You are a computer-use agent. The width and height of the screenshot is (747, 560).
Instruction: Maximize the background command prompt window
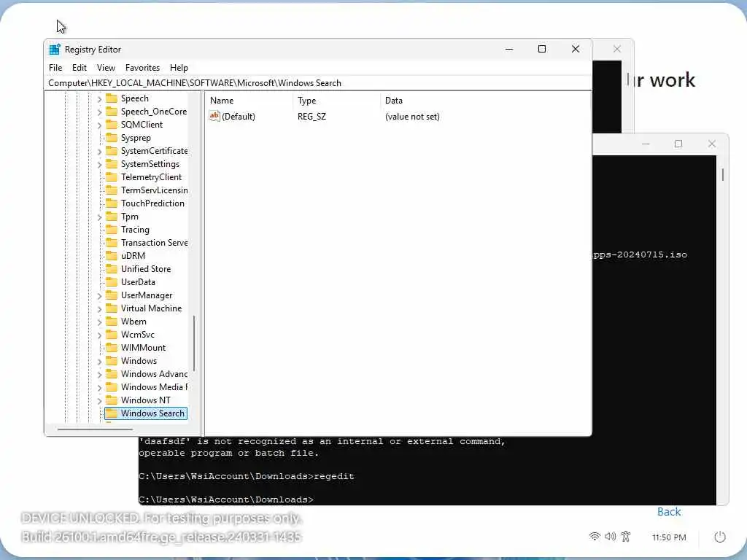click(678, 144)
